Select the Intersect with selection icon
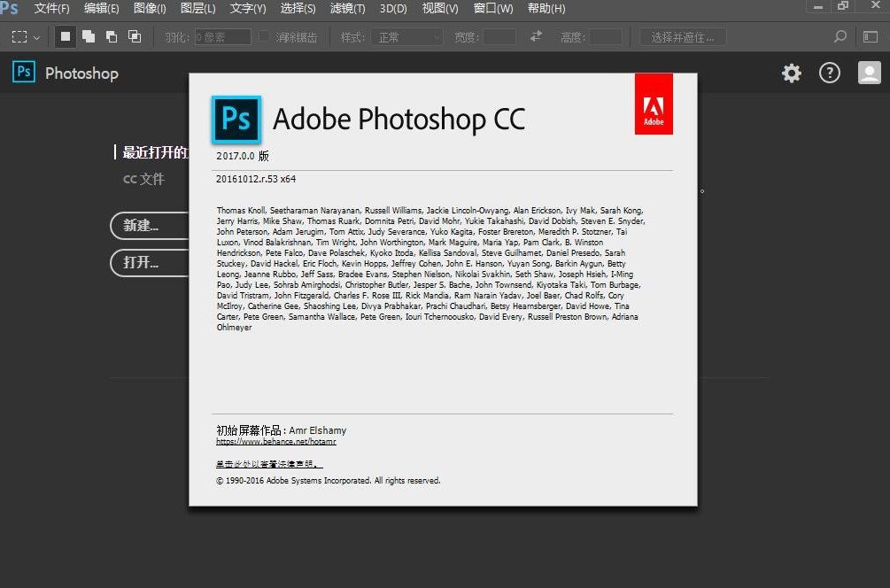Viewport: 890px width, 588px height. click(135, 37)
